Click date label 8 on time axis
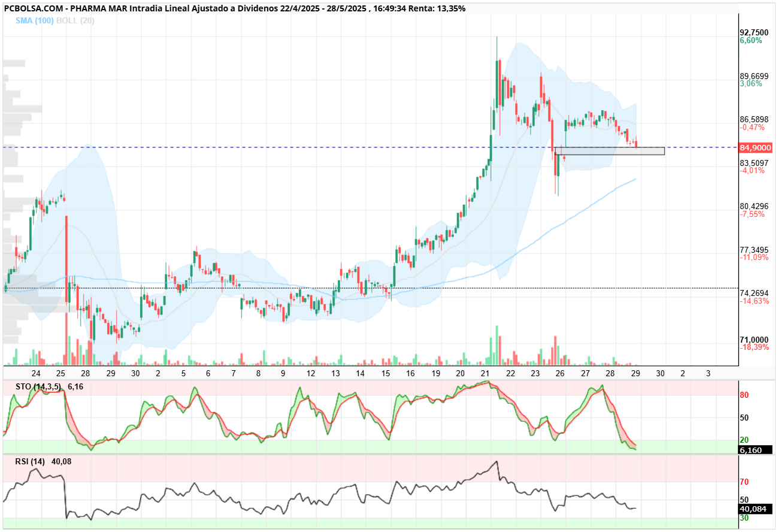Viewport: 778px width, 532px height. point(259,373)
